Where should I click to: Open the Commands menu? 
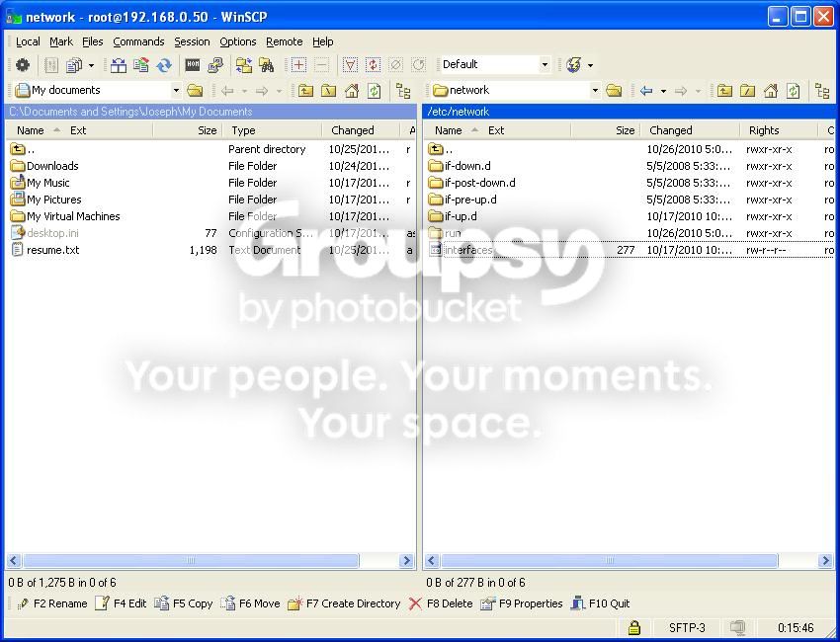pos(138,41)
